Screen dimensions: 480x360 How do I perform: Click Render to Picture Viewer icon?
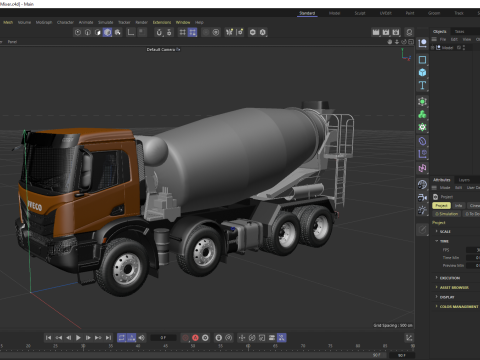coord(386,32)
